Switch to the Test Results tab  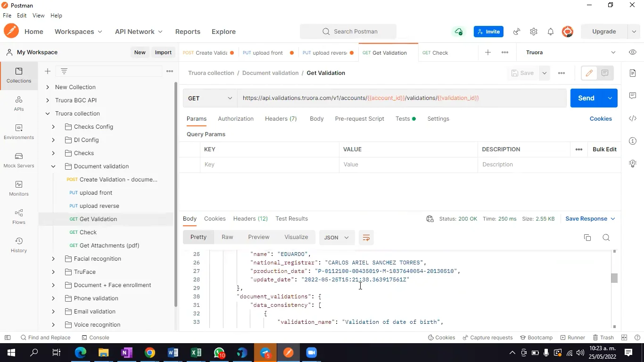[292, 219]
